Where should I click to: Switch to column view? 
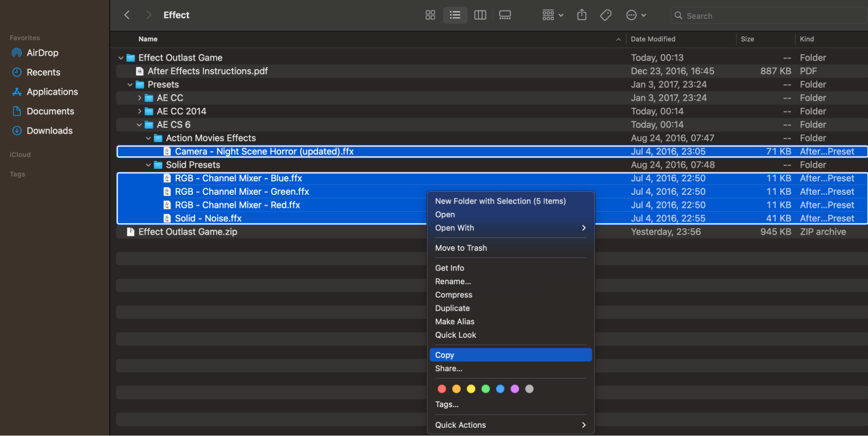coord(480,15)
